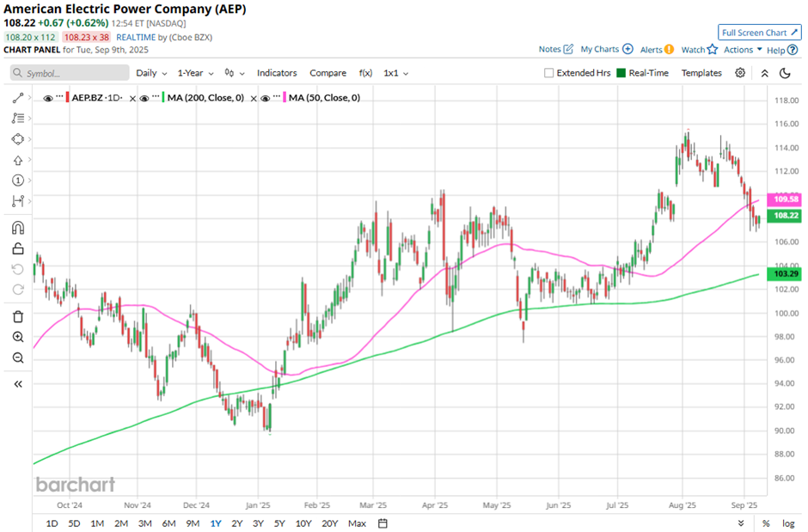Switch to the 5D time range
This screenshot has width=808, height=532.
[74, 523]
